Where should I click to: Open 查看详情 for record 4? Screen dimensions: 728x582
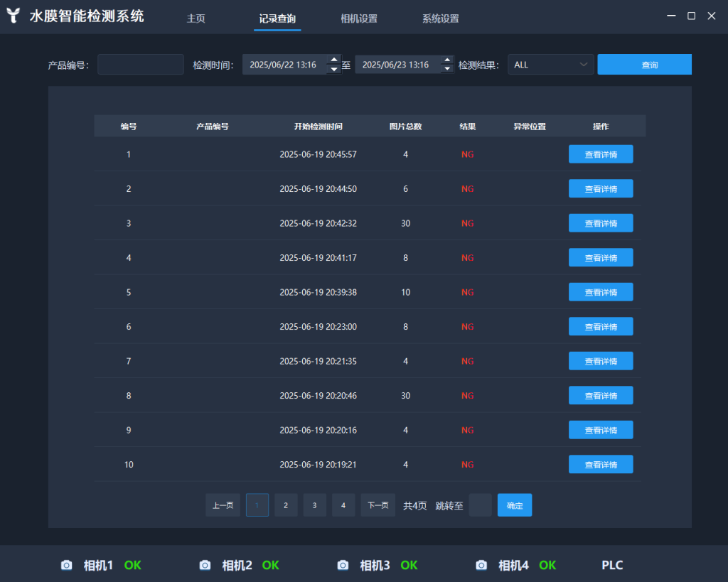[601, 257]
